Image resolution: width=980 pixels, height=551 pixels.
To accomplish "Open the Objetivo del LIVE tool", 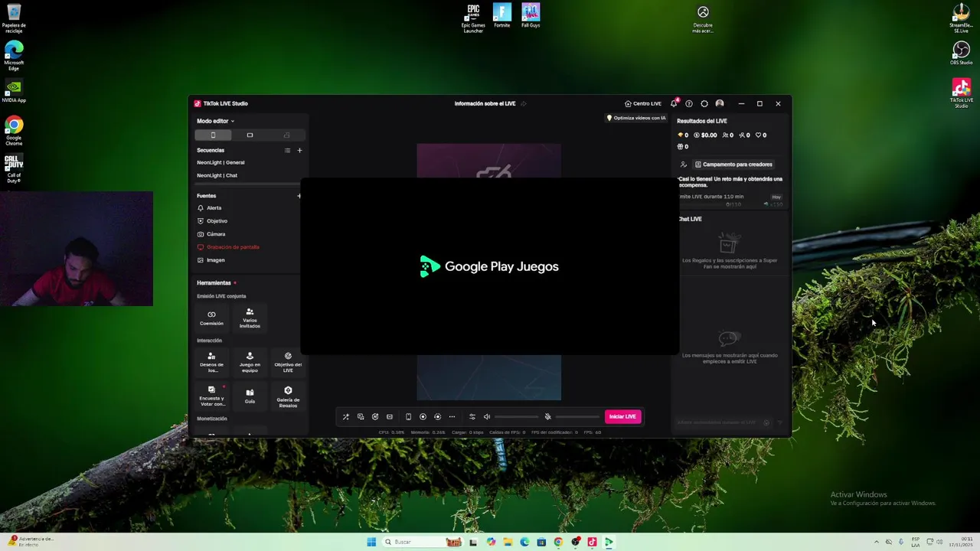I will [x=288, y=362].
